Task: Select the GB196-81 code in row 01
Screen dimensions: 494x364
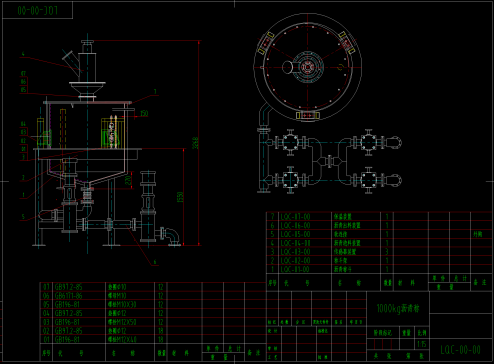Action: tap(67, 339)
